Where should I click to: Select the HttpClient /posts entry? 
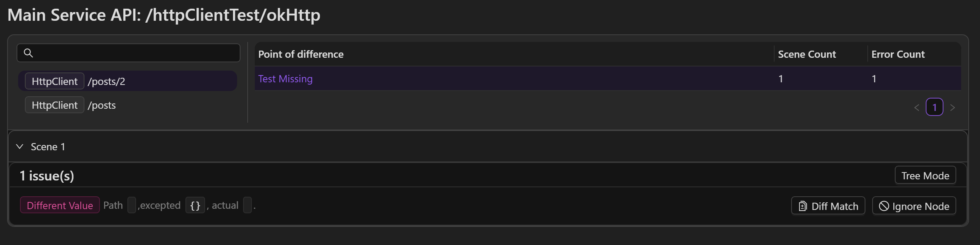127,105
